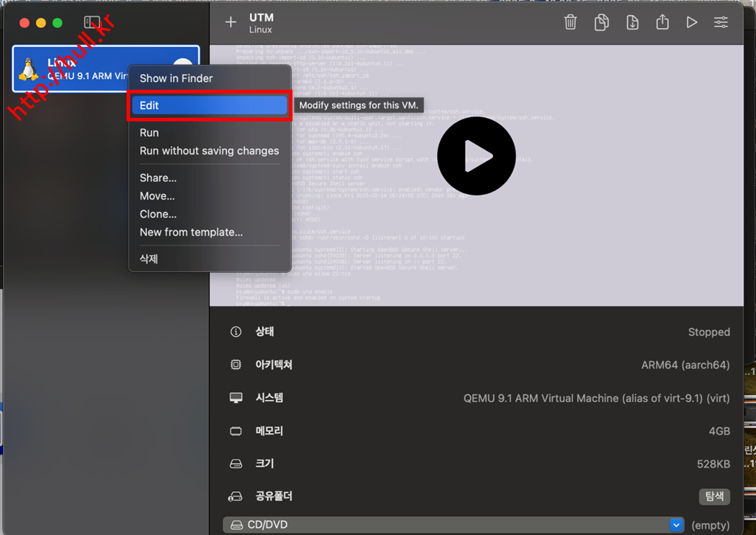
Task: Click the Linux subtitle under UTM
Action: 260,30
